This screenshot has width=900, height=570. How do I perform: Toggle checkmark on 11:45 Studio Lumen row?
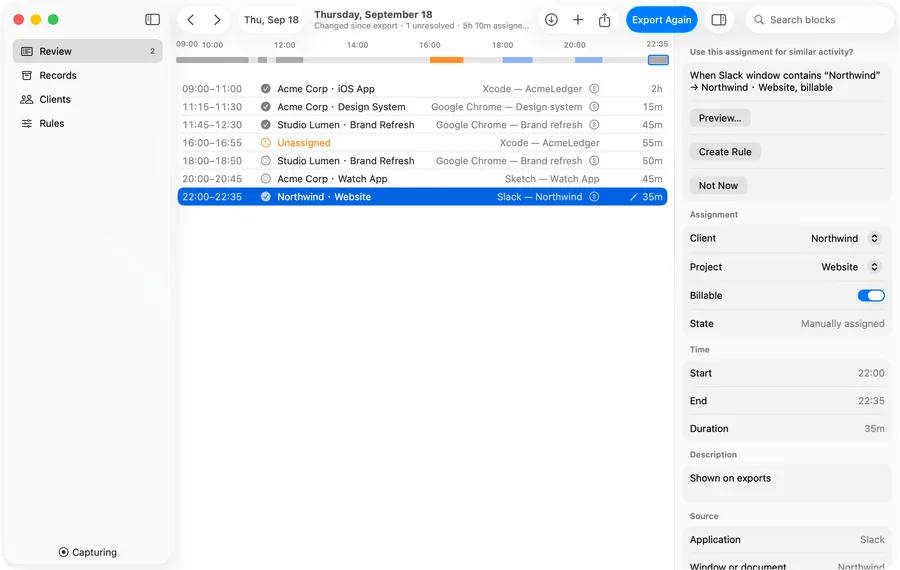[x=265, y=125]
